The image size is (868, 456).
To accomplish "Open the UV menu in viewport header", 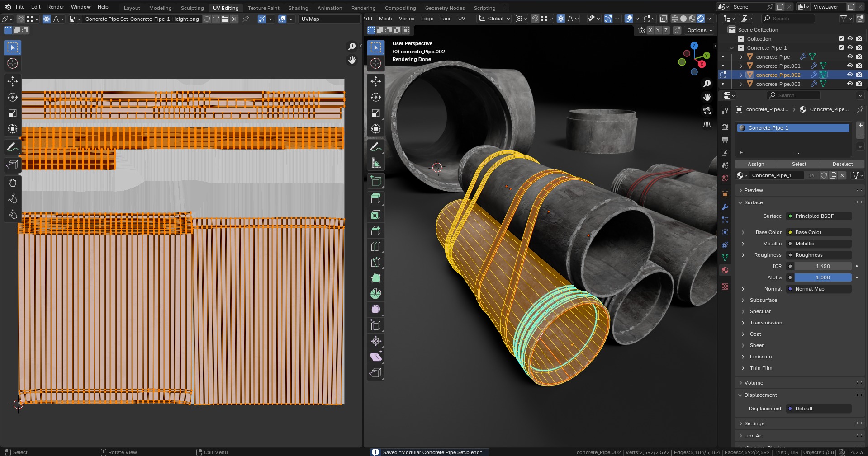I will click(461, 19).
